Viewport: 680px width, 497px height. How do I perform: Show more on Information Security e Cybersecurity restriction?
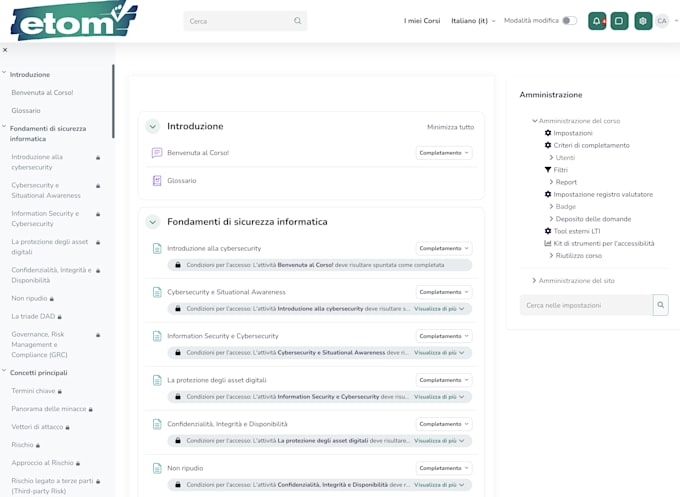pos(439,353)
